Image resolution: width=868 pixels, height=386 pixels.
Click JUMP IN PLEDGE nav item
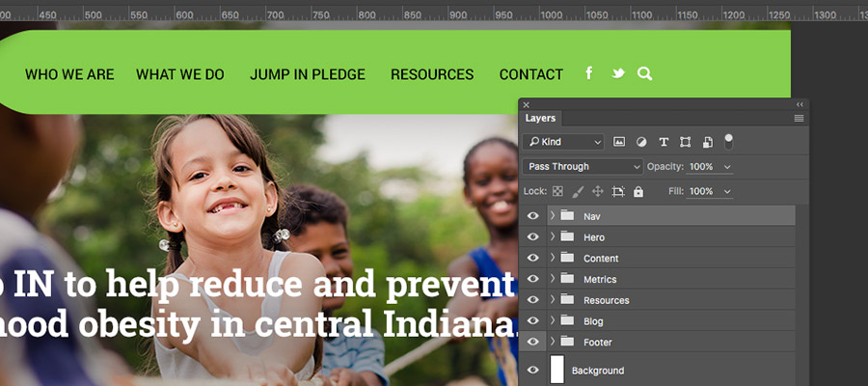(x=308, y=74)
